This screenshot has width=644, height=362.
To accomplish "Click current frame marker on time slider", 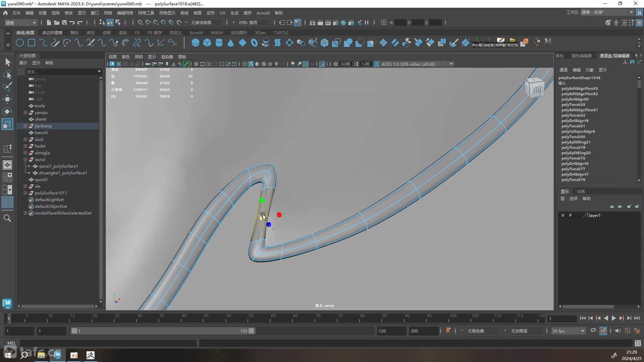I will pyautogui.click(x=9, y=318).
